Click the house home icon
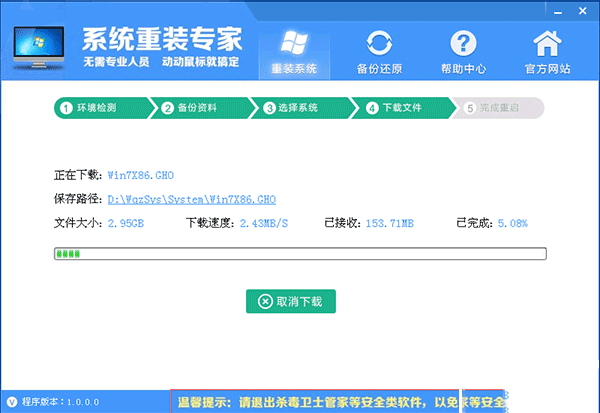600x413 pixels. [x=547, y=43]
